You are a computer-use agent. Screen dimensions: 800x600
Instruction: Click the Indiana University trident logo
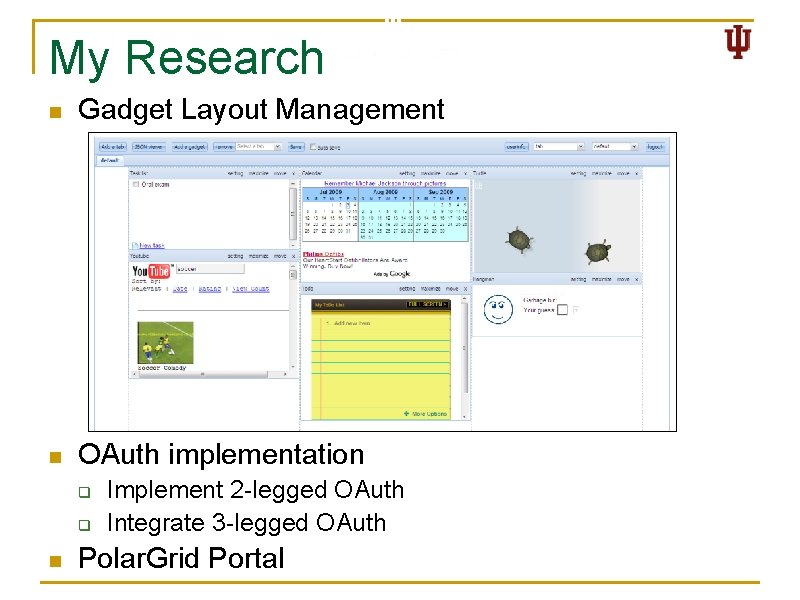737,42
